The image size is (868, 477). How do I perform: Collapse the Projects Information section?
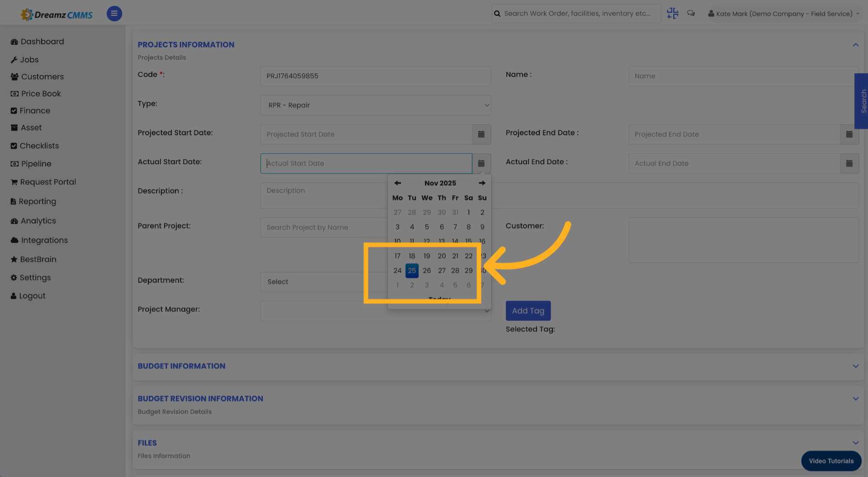tap(855, 45)
